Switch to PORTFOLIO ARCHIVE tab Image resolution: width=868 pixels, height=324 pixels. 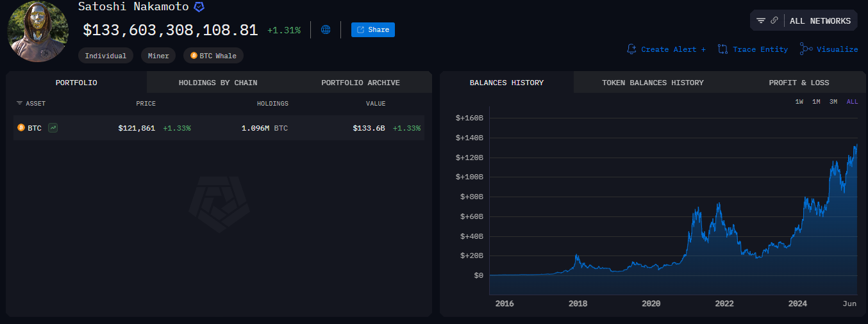(x=360, y=83)
